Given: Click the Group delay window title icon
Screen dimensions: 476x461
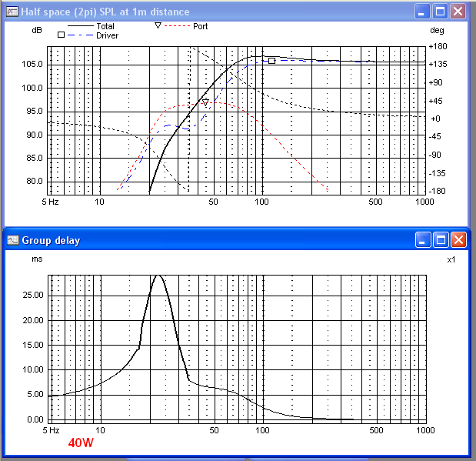Looking at the screenshot, I should (x=13, y=240).
